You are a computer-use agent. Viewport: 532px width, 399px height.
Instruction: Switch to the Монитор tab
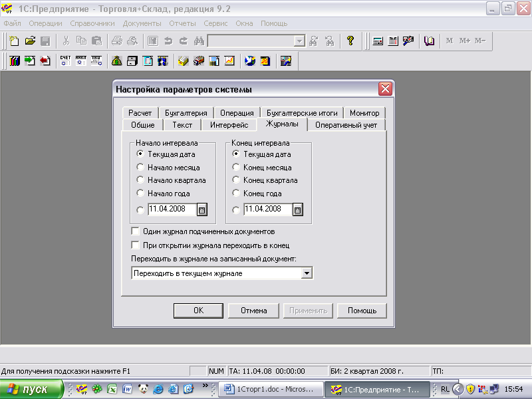[x=364, y=112]
